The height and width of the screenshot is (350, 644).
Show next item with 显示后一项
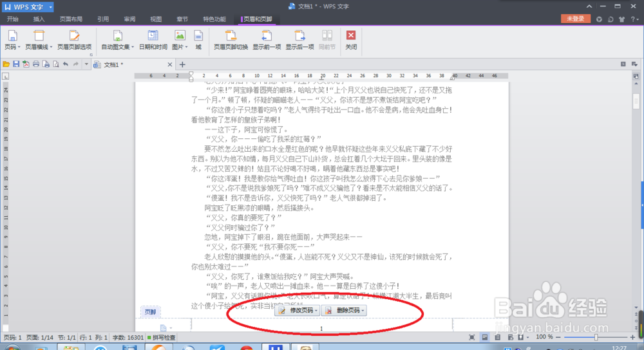[300, 40]
